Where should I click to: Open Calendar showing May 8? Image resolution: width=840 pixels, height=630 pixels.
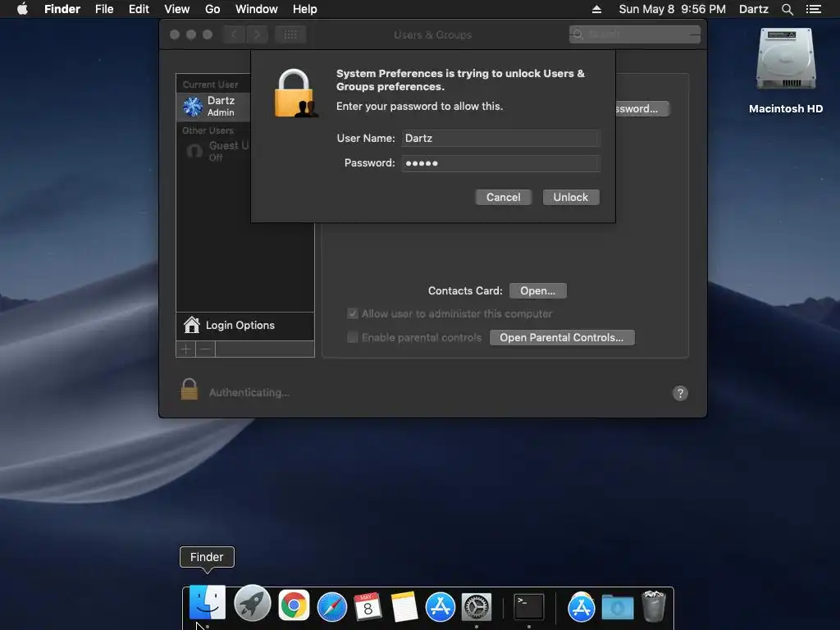pyautogui.click(x=367, y=607)
